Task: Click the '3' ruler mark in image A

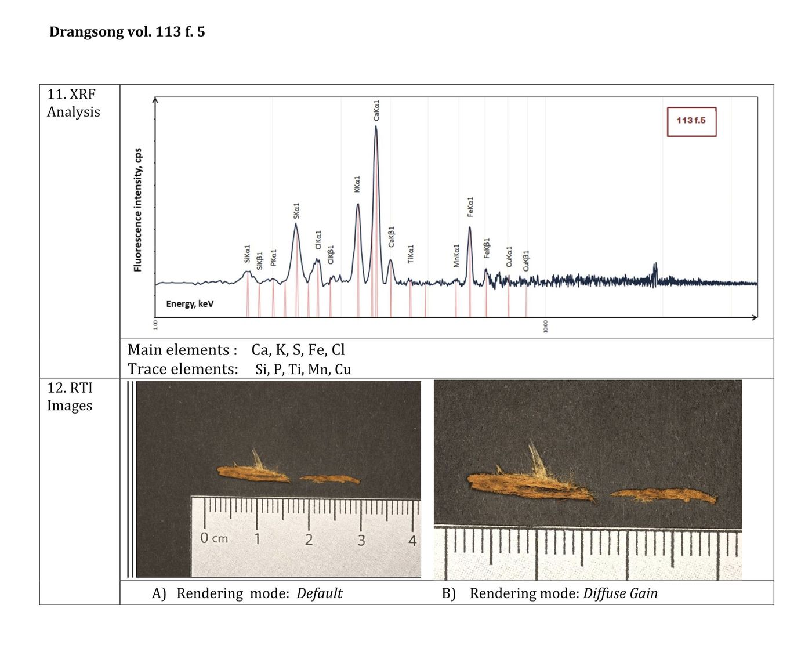Action: (x=361, y=541)
